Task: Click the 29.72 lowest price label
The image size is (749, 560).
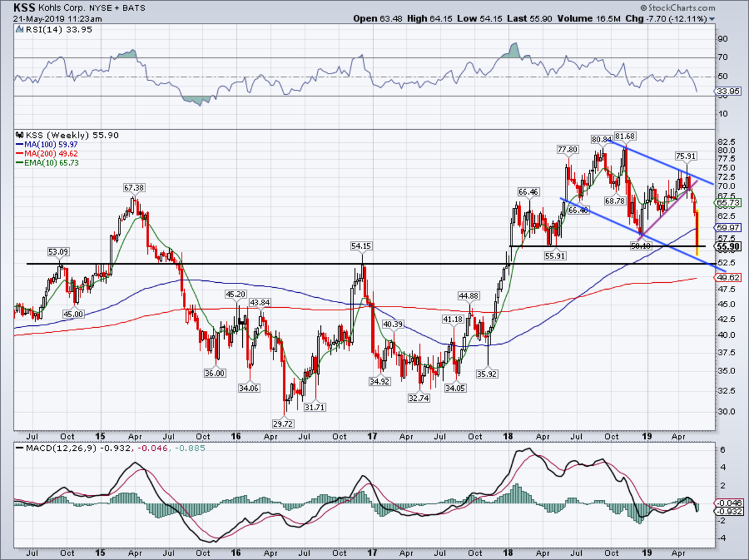Action: 284,423
